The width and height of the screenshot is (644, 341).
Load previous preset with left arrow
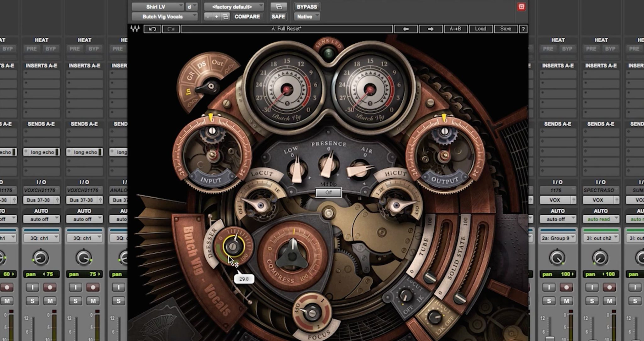click(x=406, y=29)
